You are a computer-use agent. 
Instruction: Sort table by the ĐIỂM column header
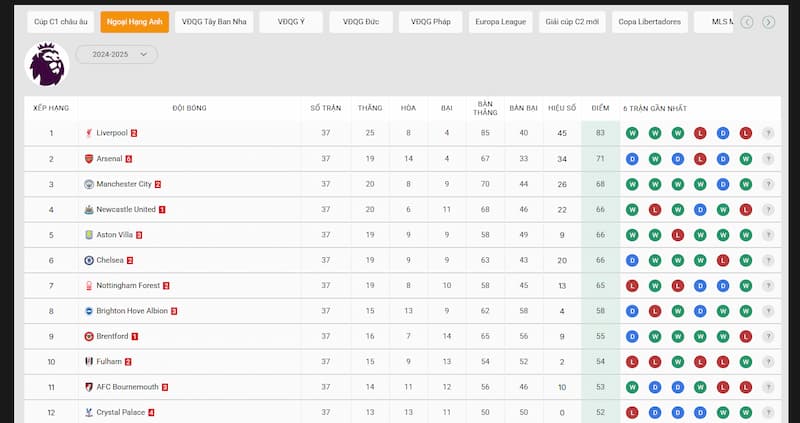[x=601, y=108]
